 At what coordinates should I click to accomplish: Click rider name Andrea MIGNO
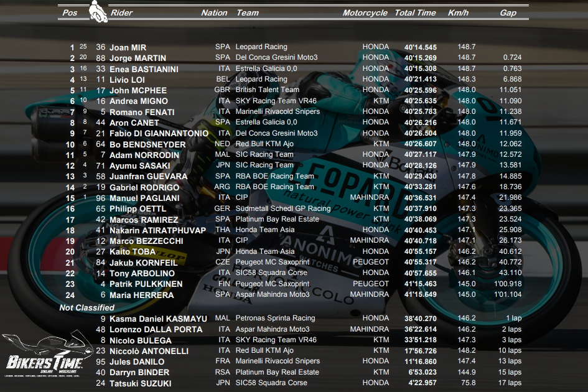click(138, 101)
